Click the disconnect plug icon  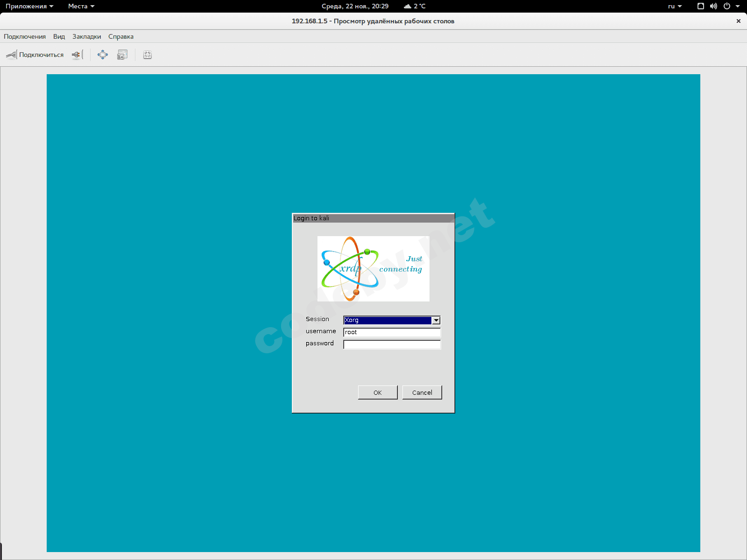pos(77,55)
